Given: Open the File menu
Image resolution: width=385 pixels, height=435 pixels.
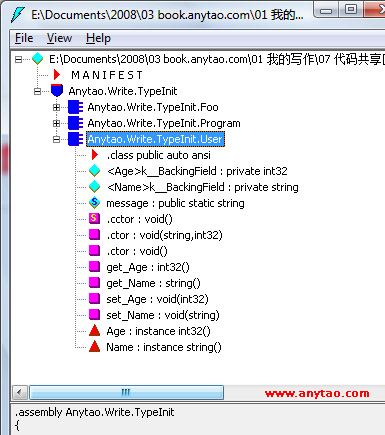Looking at the screenshot, I should [24, 38].
